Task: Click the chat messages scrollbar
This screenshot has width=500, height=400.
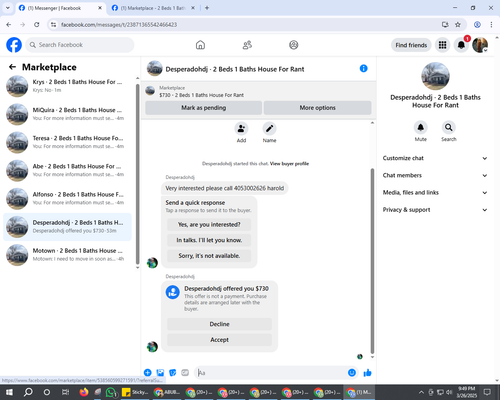Action: coord(372,260)
